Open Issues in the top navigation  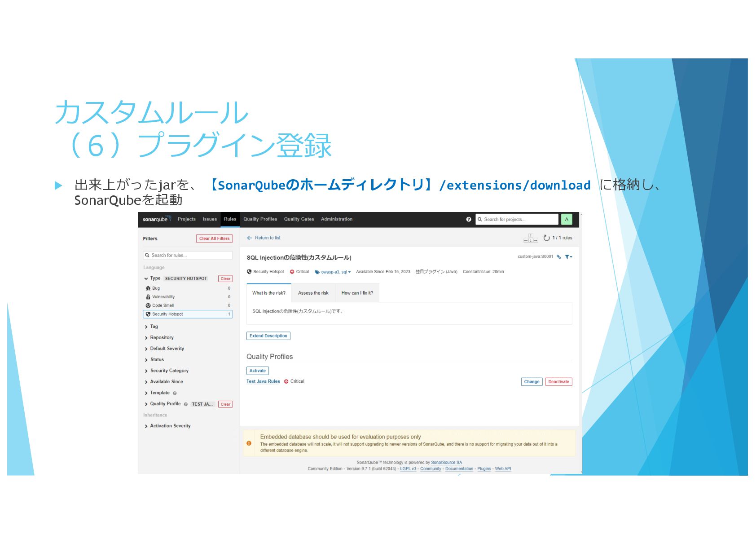[x=210, y=219]
